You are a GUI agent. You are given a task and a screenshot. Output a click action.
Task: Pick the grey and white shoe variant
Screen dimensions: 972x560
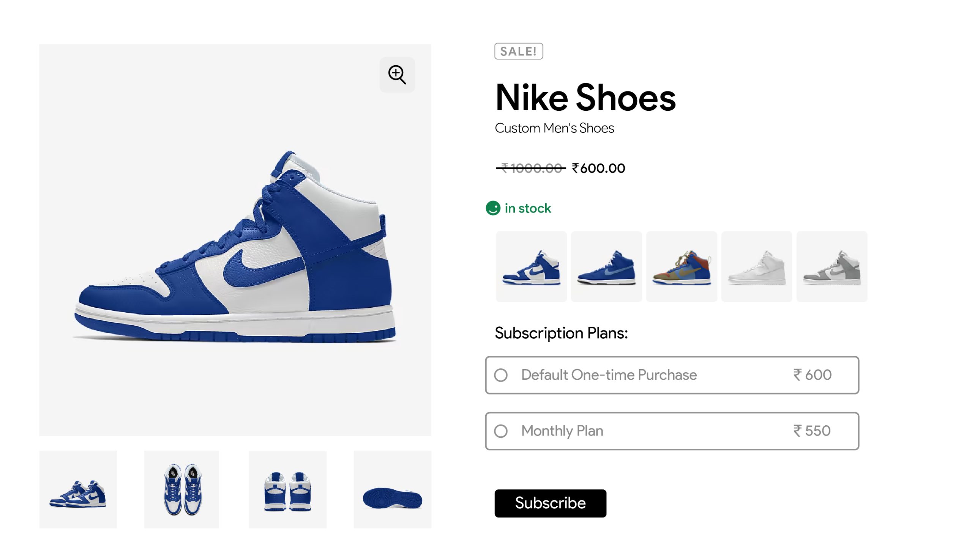click(x=832, y=267)
